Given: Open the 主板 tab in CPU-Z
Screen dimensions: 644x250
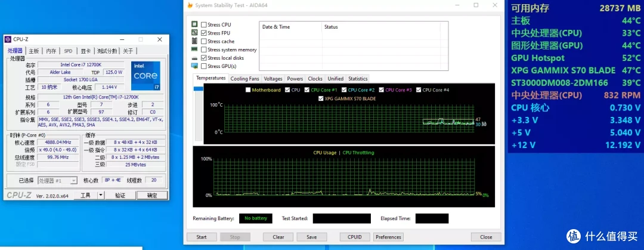Looking at the screenshot, I should pos(33,51).
